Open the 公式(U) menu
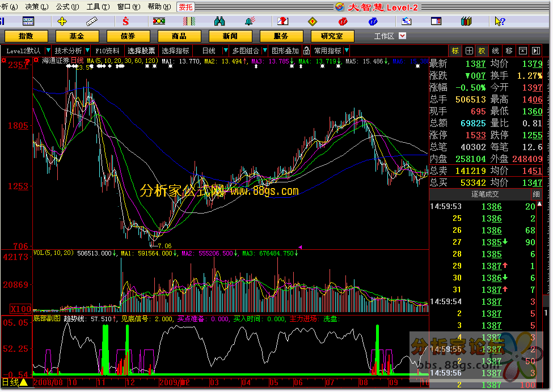Screen dimensions: 553x392 click(x=67, y=7)
